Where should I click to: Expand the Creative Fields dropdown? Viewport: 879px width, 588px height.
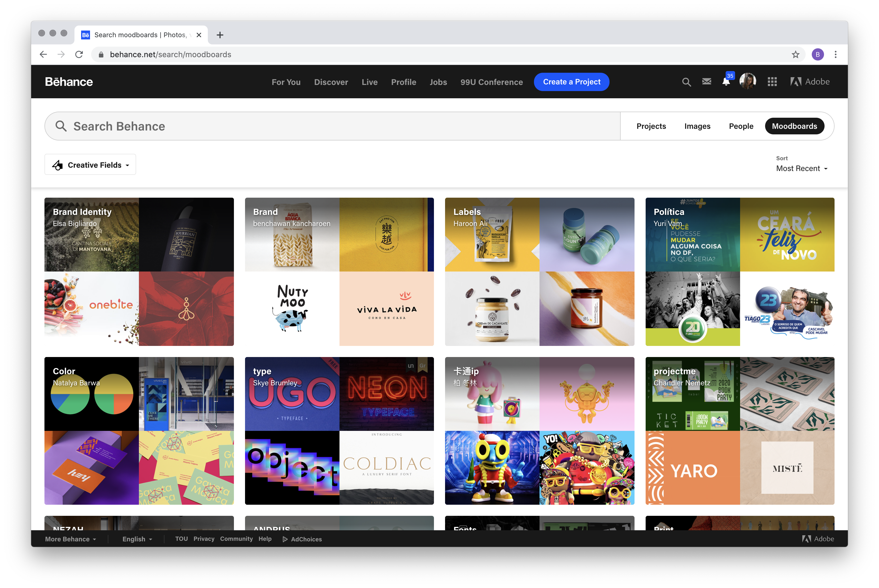(90, 165)
